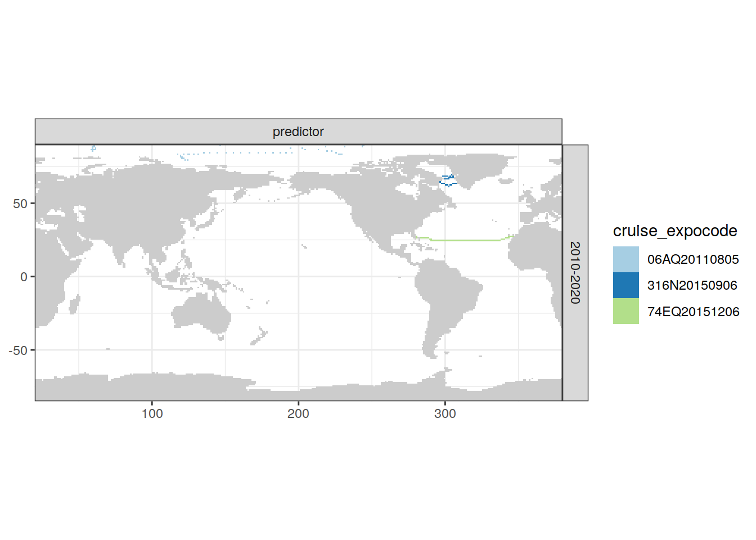
Task: Click the x-axis tick label 100
Action: 152,413
